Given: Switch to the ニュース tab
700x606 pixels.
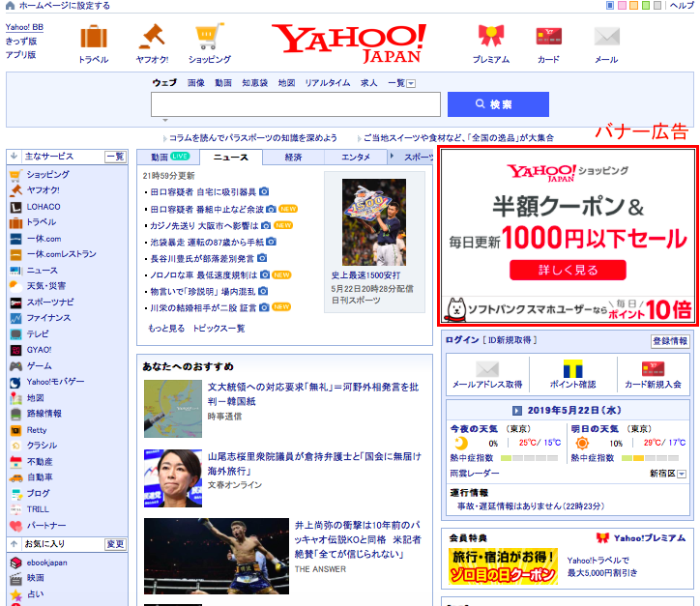Looking at the screenshot, I should [231, 158].
